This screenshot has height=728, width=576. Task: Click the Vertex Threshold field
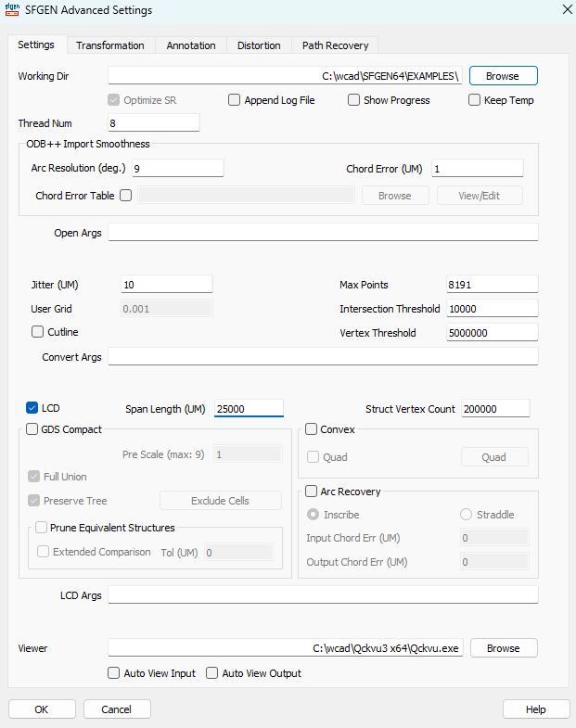[x=493, y=332]
